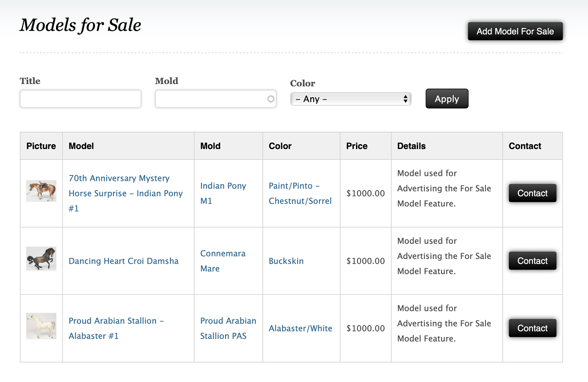Contact seller of the Indian Pony model
Viewport: 588px width, 382px height.
(x=532, y=193)
